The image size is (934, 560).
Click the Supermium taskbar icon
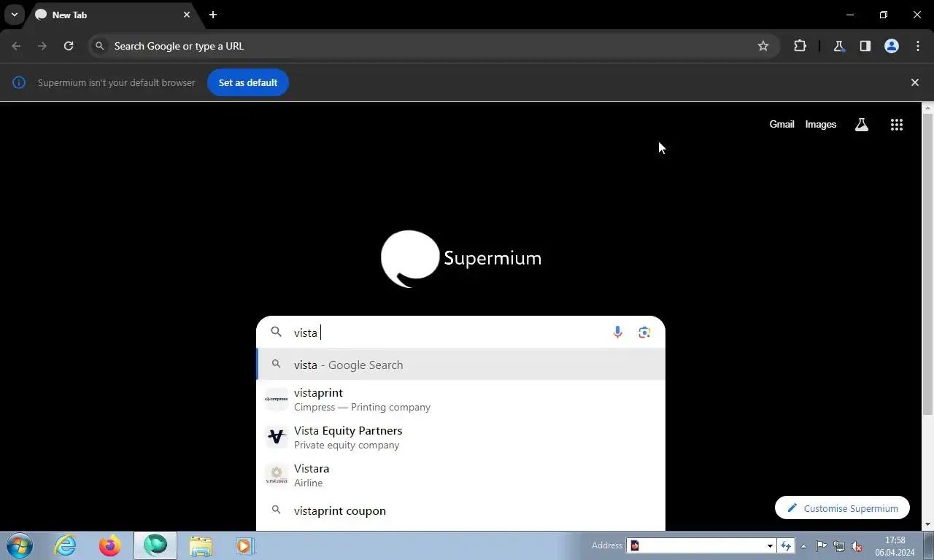(155, 545)
